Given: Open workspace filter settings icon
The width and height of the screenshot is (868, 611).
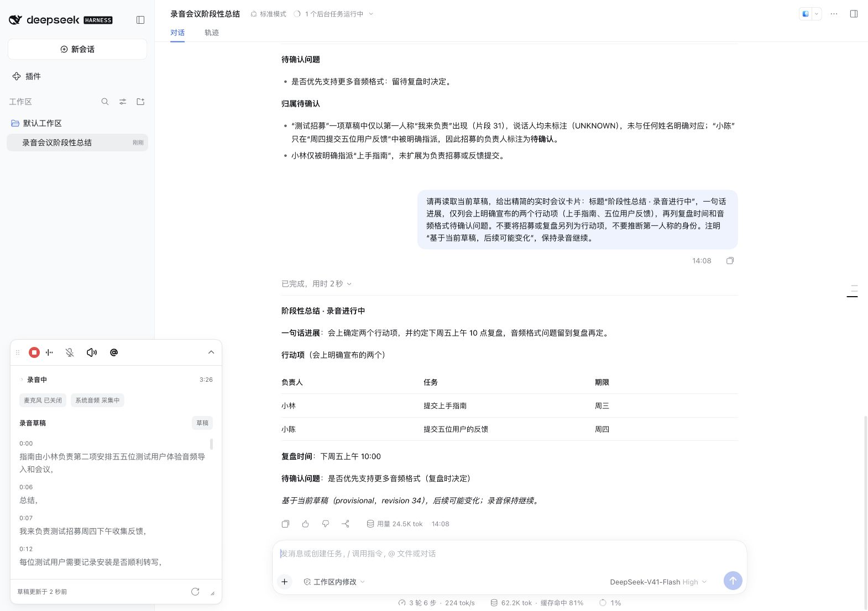Looking at the screenshot, I should click(x=123, y=102).
